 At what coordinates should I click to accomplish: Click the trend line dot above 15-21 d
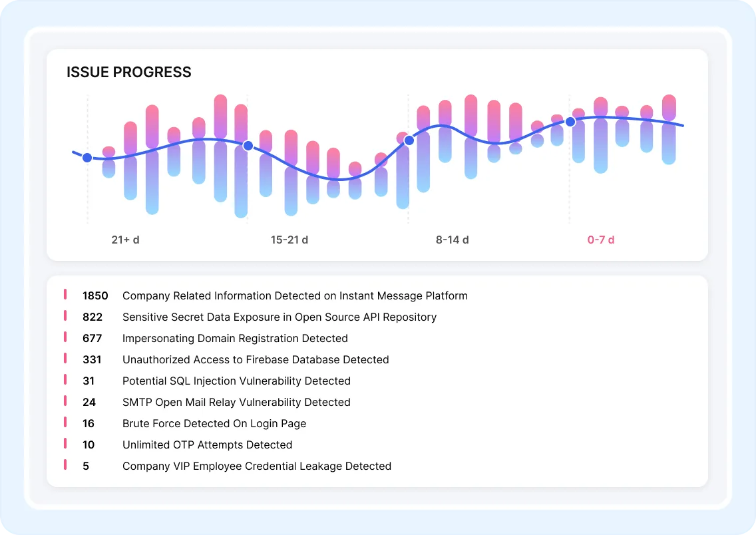point(248,146)
